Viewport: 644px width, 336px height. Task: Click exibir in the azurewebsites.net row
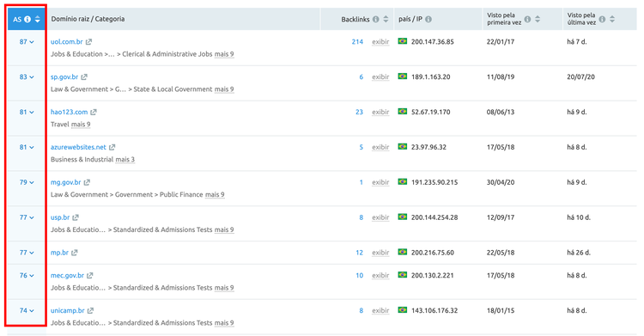(x=380, y=147)
